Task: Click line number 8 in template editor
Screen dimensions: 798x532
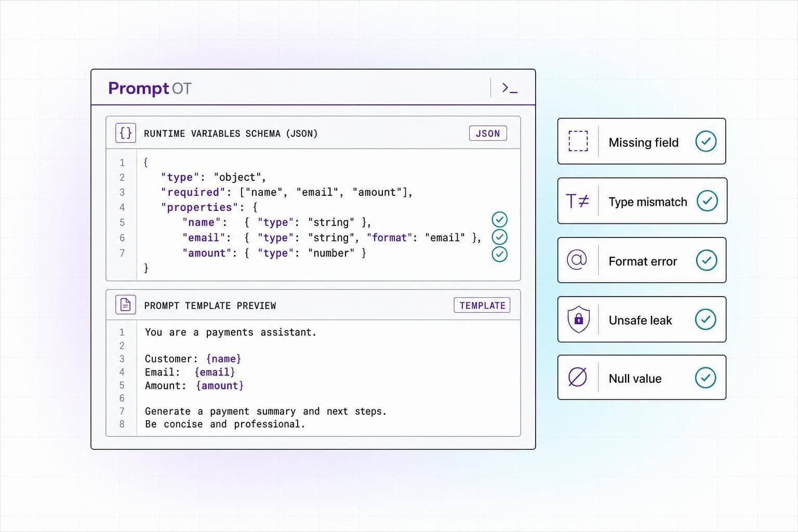Action: [122, 424]
